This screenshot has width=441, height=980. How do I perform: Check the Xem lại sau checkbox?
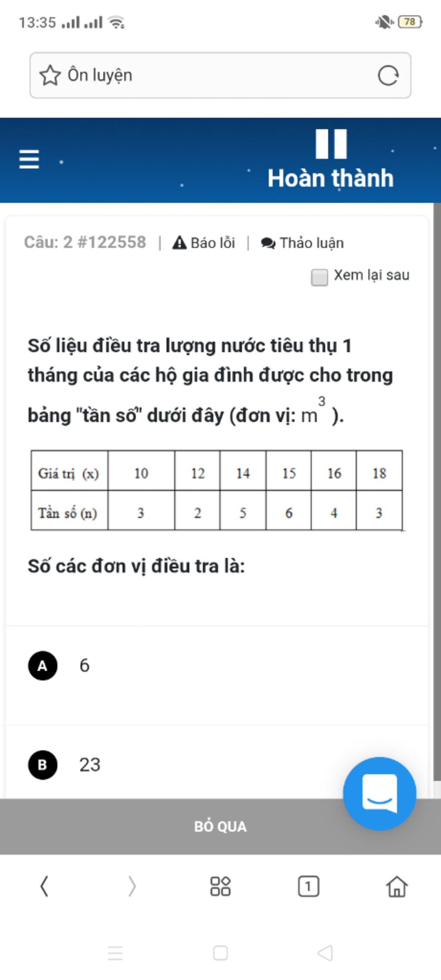click(320, 277)
